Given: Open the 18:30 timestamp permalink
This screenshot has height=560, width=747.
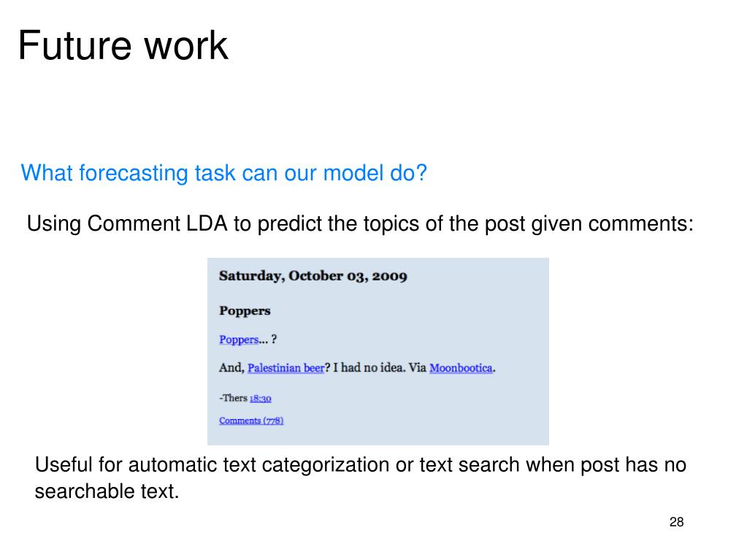Looking at the screenshot, I should click(x=260, y=398).
